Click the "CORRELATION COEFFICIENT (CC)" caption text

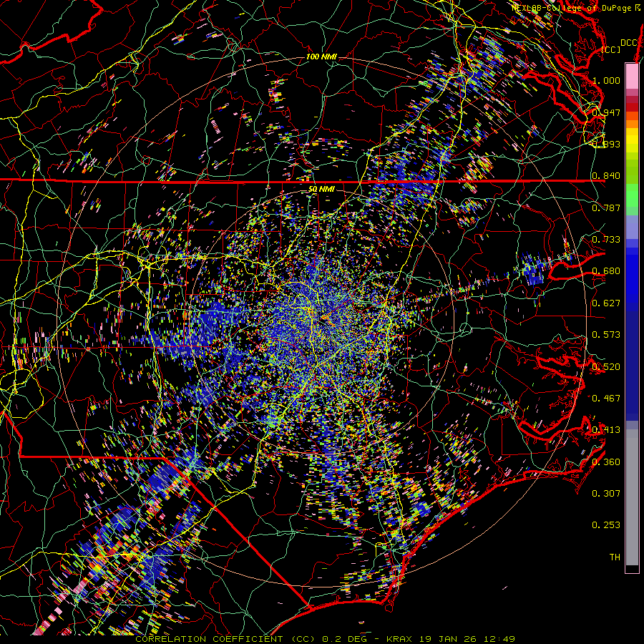pos(226,639)
